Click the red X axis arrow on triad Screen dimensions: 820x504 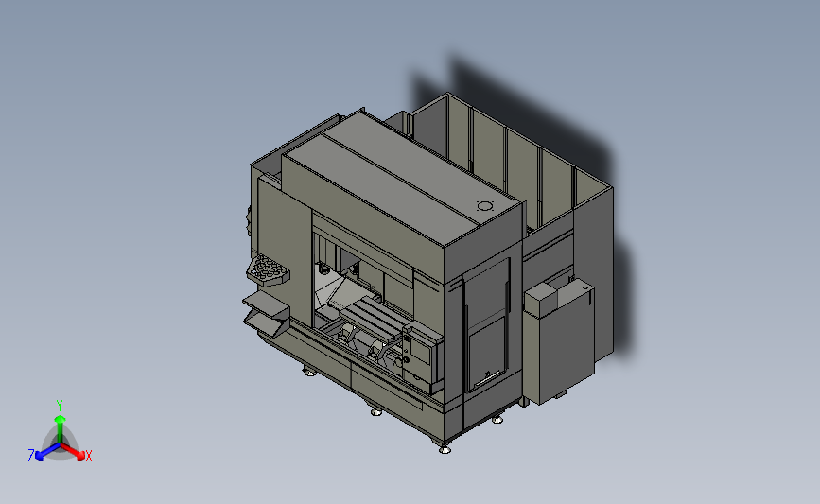click(72, 452)
